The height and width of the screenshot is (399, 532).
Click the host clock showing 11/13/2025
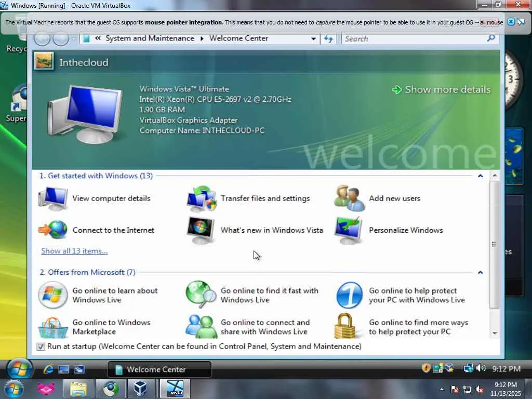[506, 389]
